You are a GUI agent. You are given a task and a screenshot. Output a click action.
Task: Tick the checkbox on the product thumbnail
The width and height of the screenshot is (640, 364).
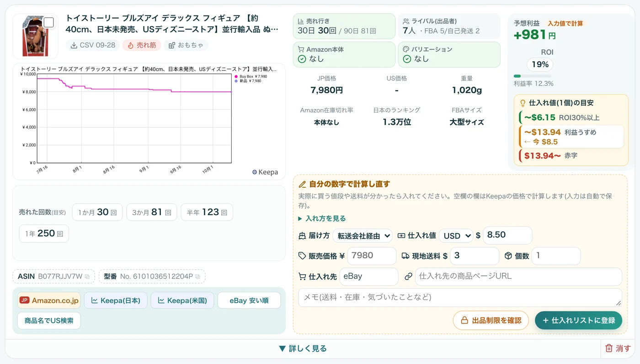click(x=48, y=22)
